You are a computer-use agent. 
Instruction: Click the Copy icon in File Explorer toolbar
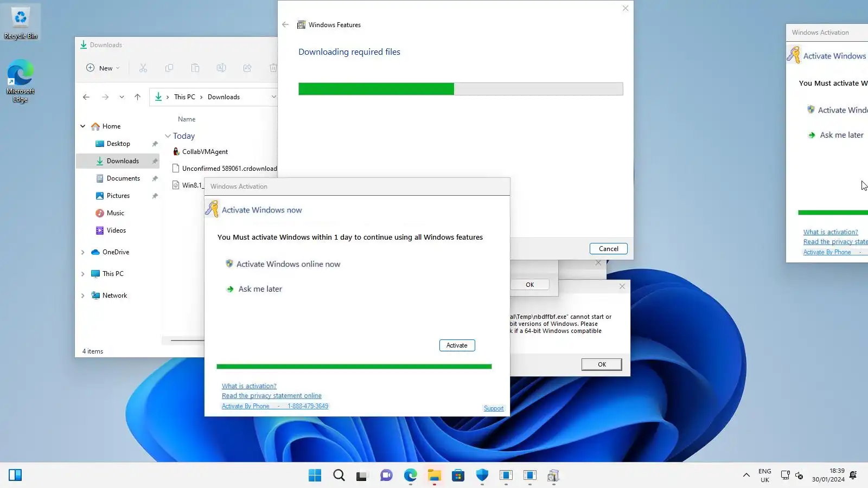169,68
